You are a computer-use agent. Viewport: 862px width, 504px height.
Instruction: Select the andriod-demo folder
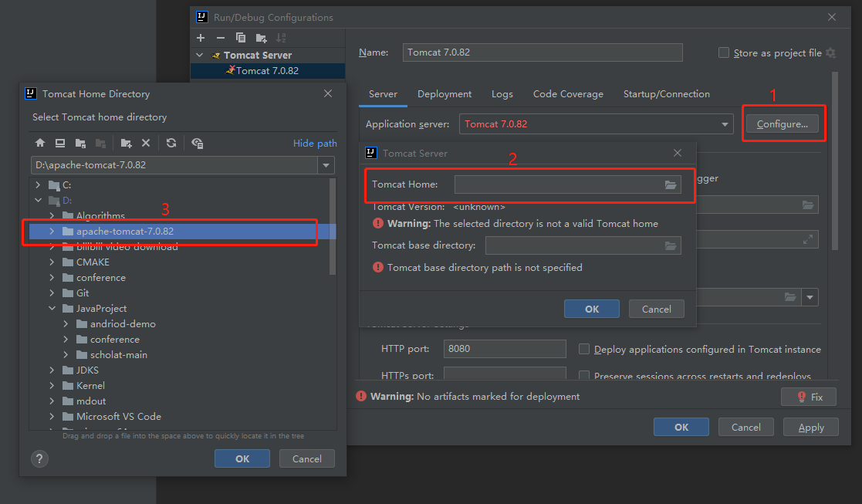click(x=123, y=323)
